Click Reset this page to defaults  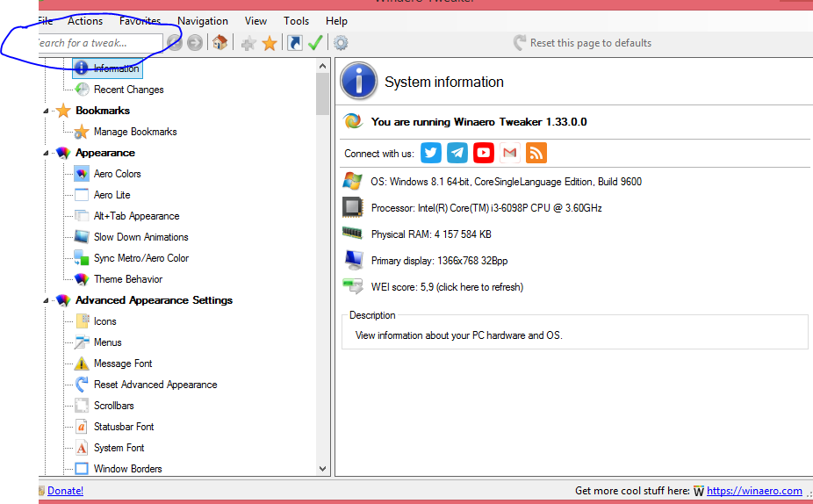point(582,43)
